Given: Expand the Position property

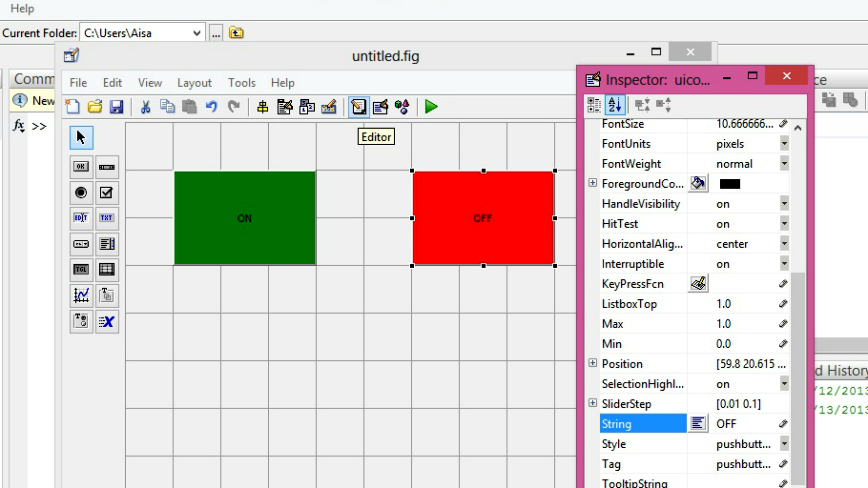Looking at the screenshot, I should coord(593,363).
